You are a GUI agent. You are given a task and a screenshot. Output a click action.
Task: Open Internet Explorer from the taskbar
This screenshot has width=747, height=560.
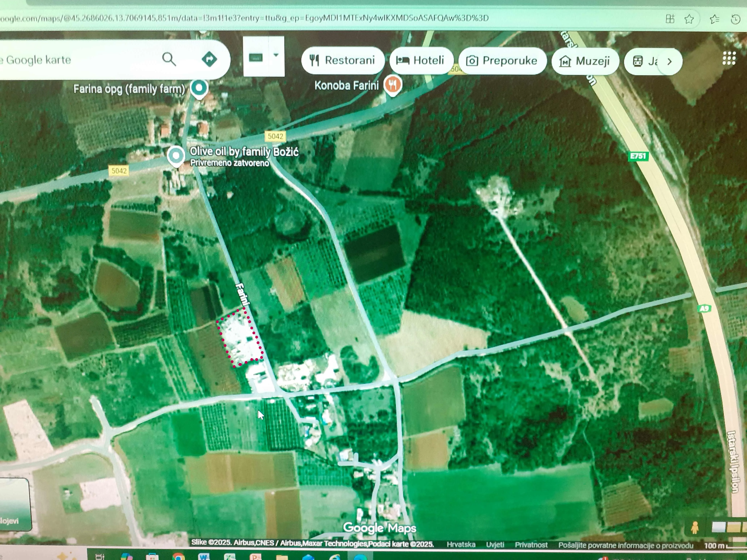tap(334, 557)
